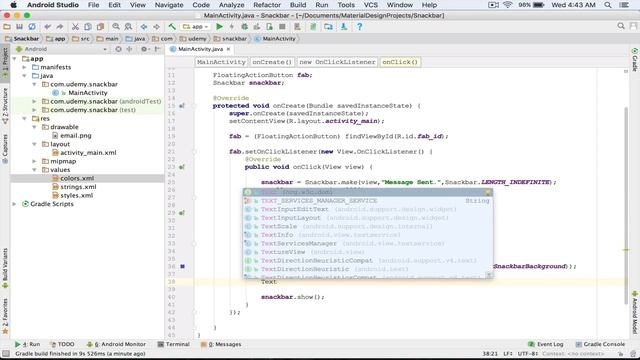Click the Spotlight search icon in menu bar
Screen dimensions: 640x360
(608, 5)
